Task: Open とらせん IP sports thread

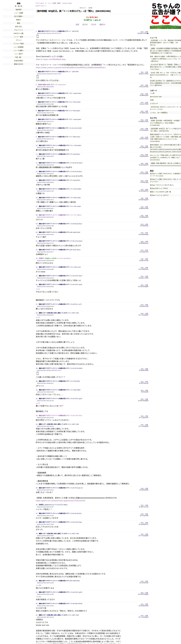Action: coord(154,103)
